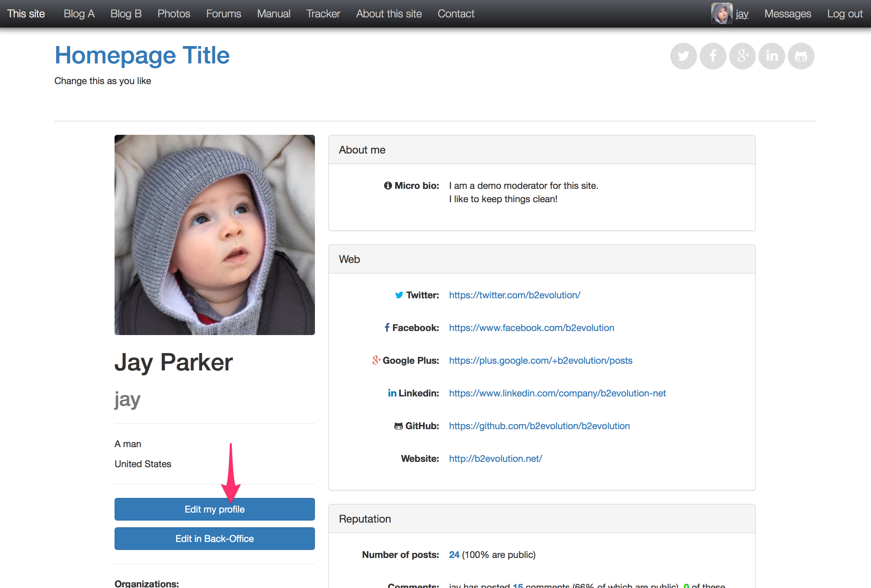Click the LinkedIn company page link
The height and width of the screenshot is (588, 871).
558,393
